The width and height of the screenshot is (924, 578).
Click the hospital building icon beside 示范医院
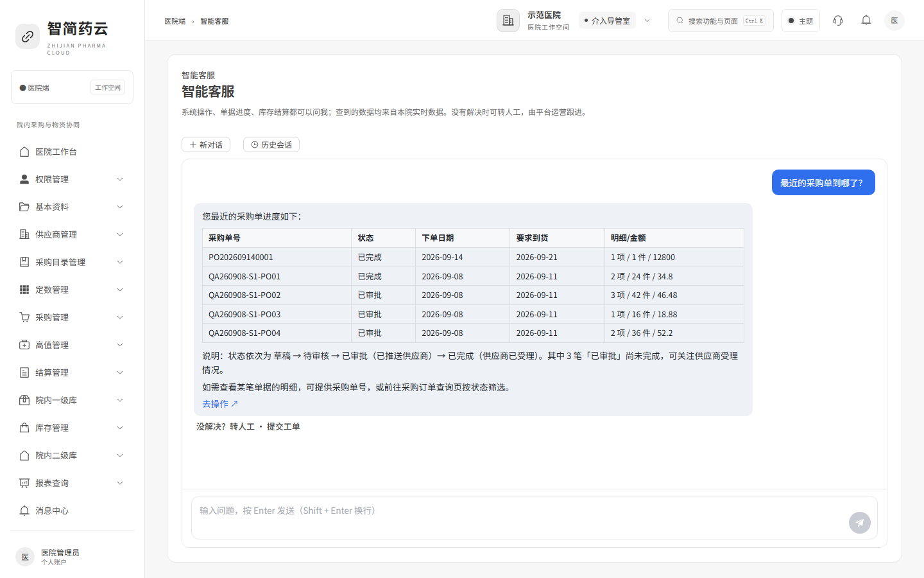pyautogui.click(x=508, y=21)
